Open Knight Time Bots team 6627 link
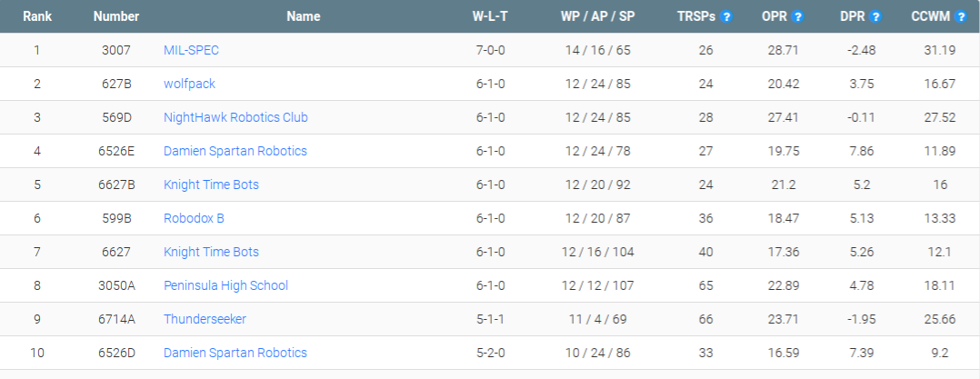The image size is (980, 379). point(211,253)
